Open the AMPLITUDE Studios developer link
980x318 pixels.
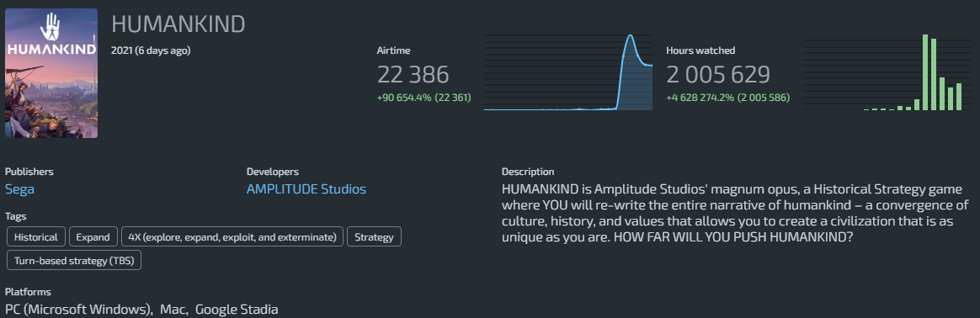tap(306, 189)
